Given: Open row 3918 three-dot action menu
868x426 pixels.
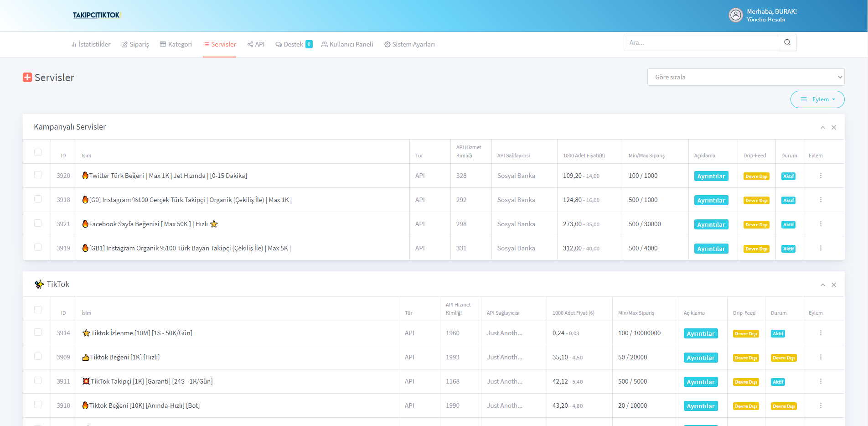Looking at the screenshot, I should (821, 200).
